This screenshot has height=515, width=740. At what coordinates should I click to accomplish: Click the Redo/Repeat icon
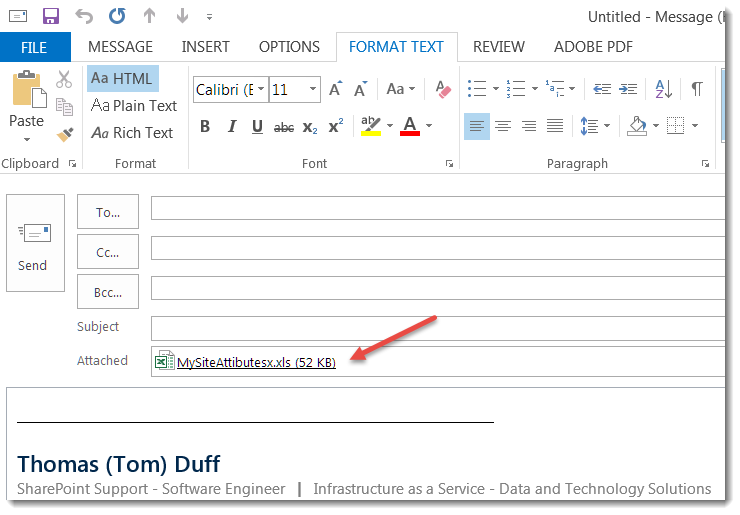(117, 16)
